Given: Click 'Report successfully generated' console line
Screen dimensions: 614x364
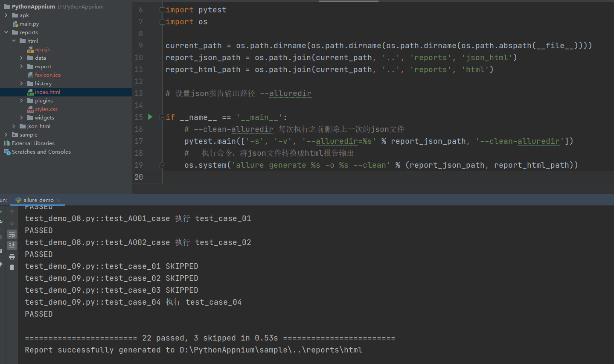Looking at the screenshot, I should click(x=194, y=350).
